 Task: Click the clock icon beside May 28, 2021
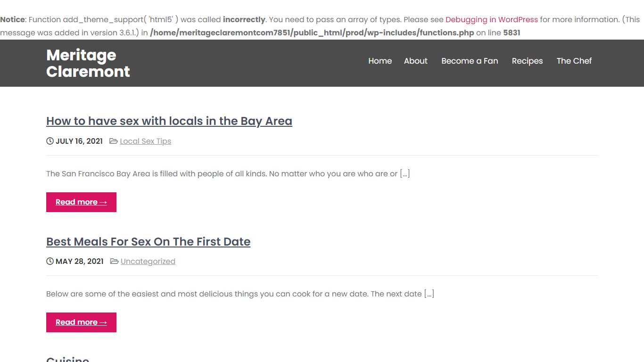pos(50,261)
